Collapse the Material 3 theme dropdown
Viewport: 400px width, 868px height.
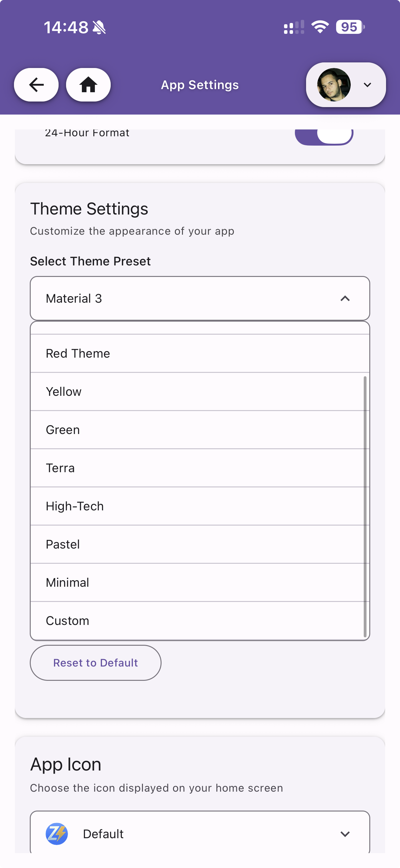tap(345, 299)
